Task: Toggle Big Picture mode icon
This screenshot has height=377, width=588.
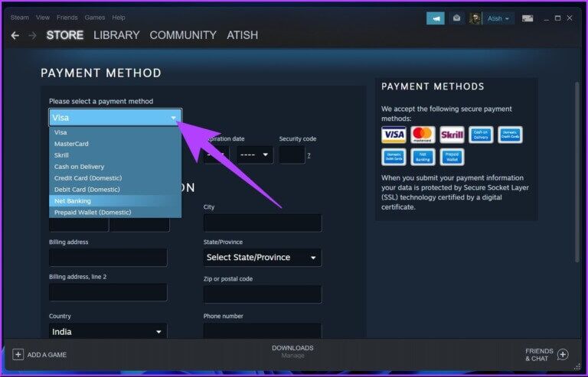Action: pyautogui.click(x=528, y=18)
